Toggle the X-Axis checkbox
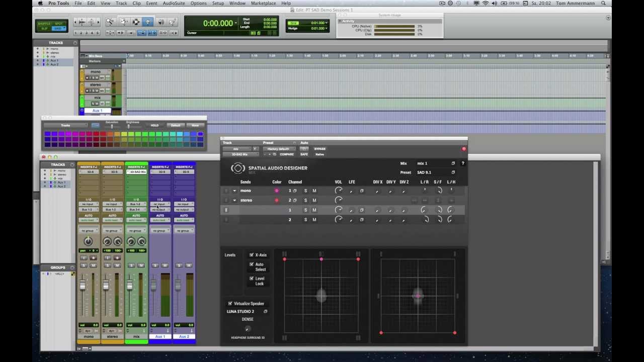This screenshot has width=644, height=362. [252, 255]
